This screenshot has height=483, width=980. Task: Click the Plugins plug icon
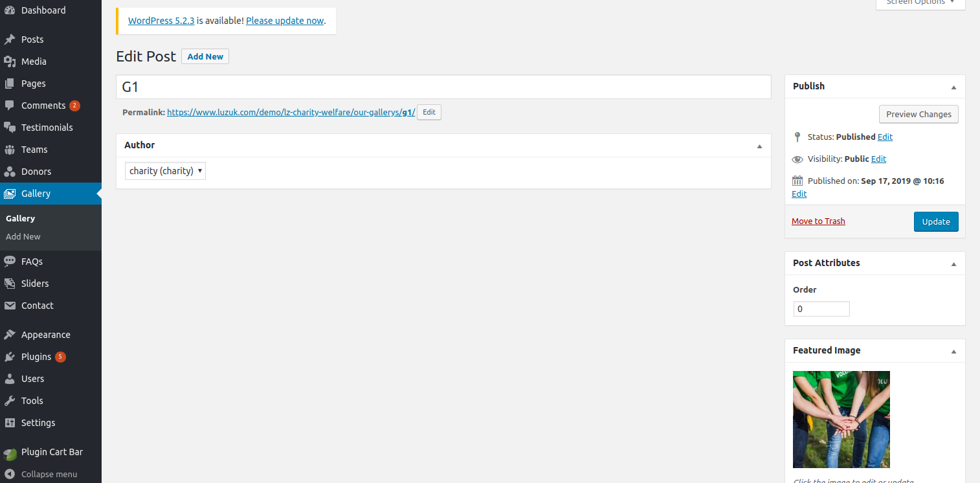pyautogui.click(x=10, y=357)
